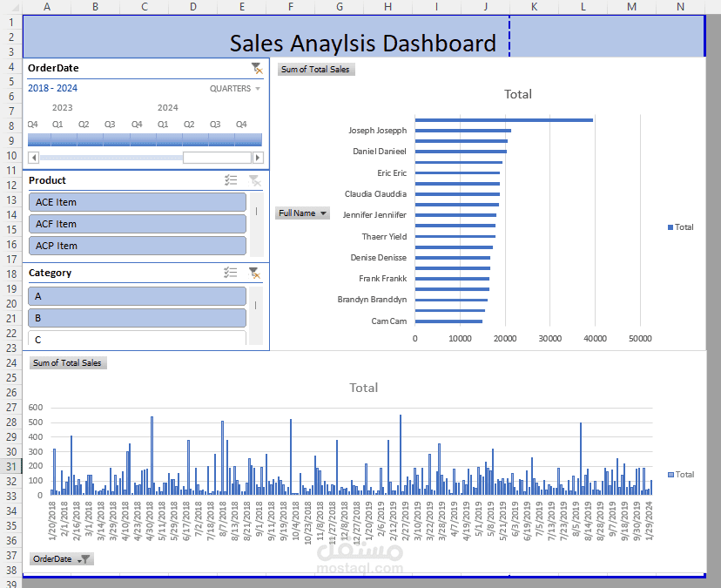
Task: Click the Eric Eric axis label
Action: click(392, 173)
